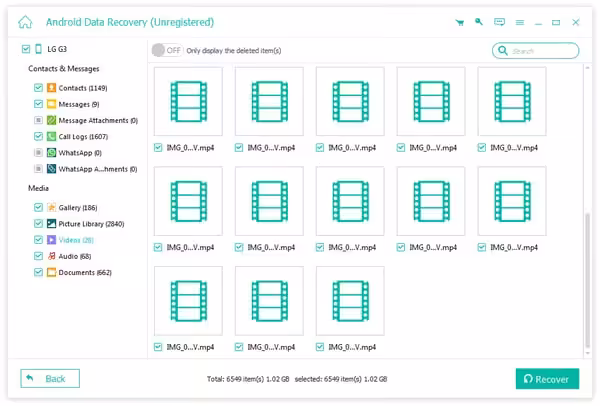
Task: Click inside the Search field
Action: coord(540,50)
